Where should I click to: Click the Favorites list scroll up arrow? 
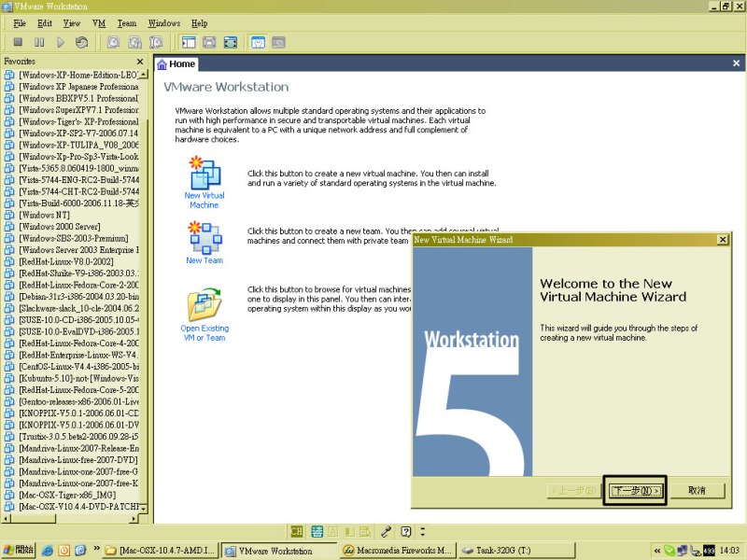click(144, 75)
